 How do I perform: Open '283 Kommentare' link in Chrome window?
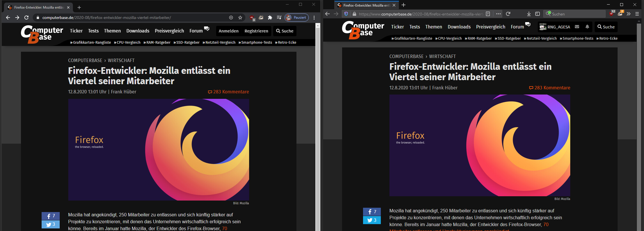[228, 92]
